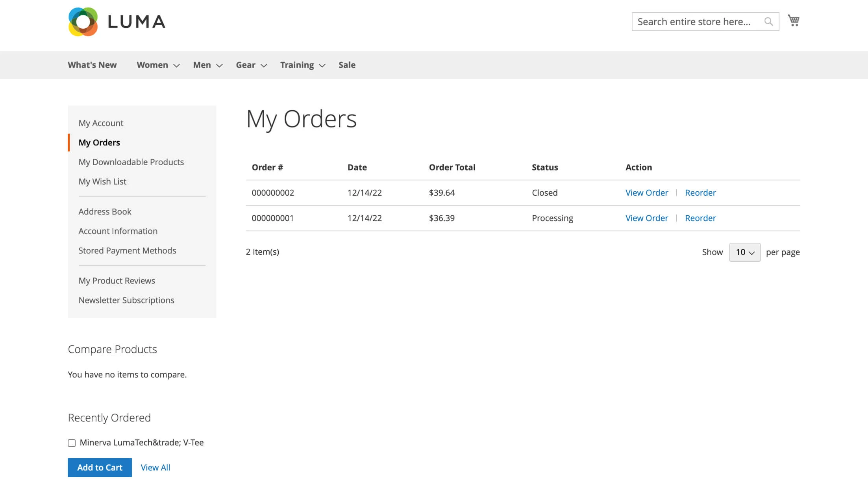Click View All under Recently Ordered
868x490 pixels.
pyautogui.click(x=155, y=467)
